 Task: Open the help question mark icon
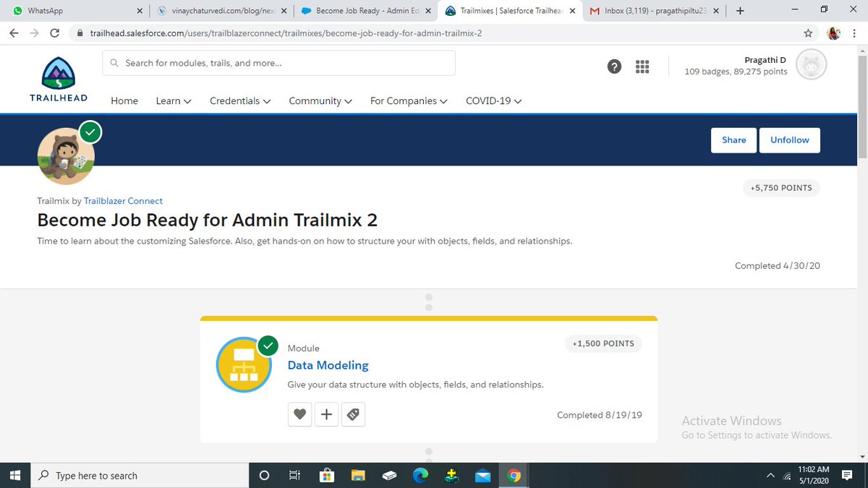tap(614, 67)
